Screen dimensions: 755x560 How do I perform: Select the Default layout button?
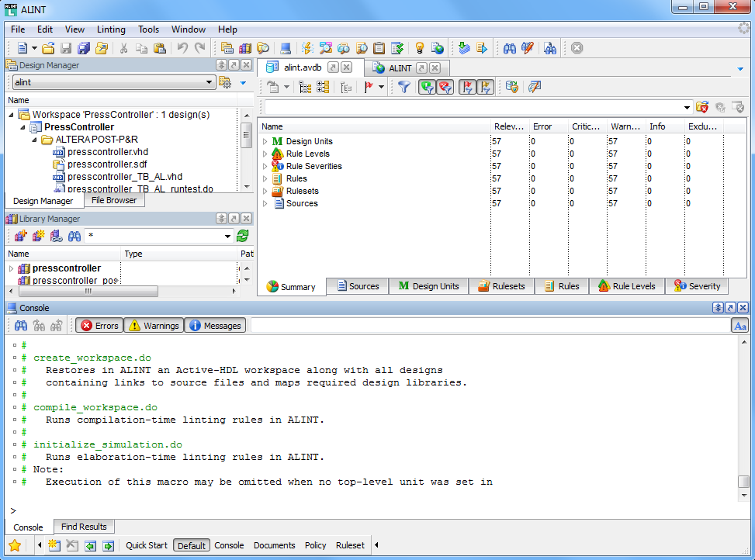[x=191, y=545]
